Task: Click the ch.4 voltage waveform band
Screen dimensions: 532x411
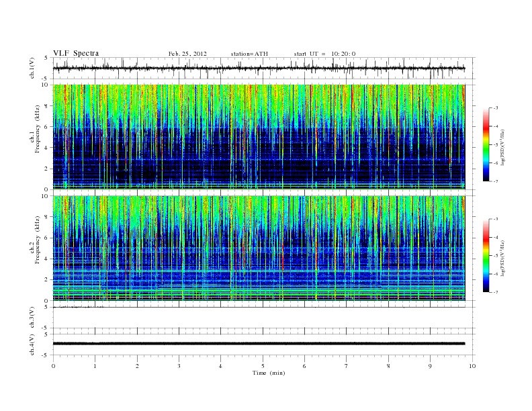Action: 259,343
